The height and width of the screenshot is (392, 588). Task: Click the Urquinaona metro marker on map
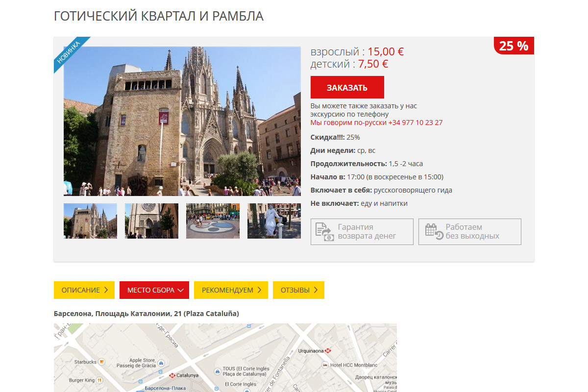coord(328,351)
